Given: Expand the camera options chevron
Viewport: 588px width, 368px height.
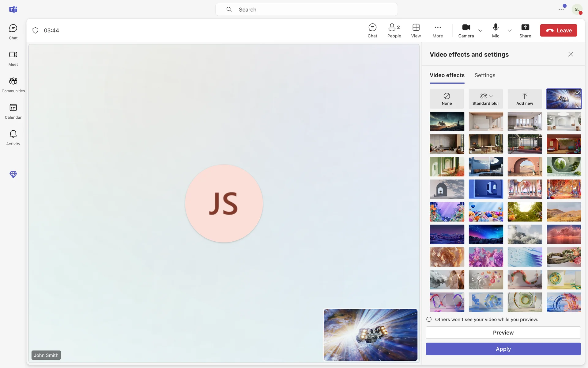Looking at the screenshot, I should click(x=480, y=31).
